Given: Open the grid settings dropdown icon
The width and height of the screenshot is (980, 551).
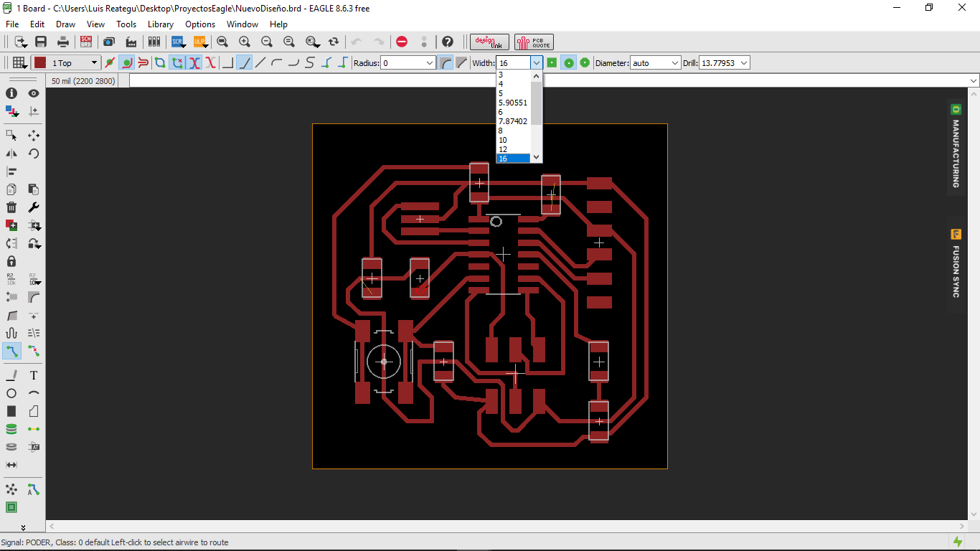Looking at the screenshot, I should pyautogui.click(x=19, y=62).
